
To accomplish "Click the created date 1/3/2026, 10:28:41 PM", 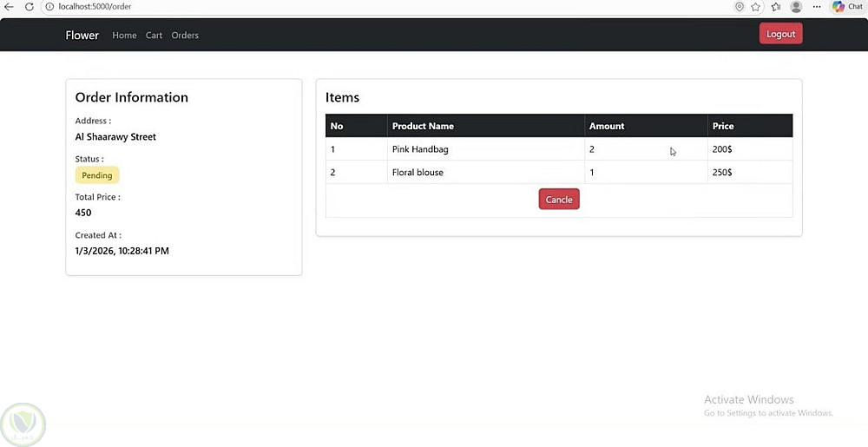I will click(x=122, y=251).
